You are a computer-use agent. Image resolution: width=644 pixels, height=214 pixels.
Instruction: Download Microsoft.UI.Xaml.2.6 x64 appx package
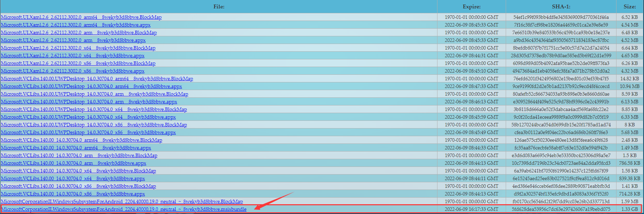(x=72, y=56)
